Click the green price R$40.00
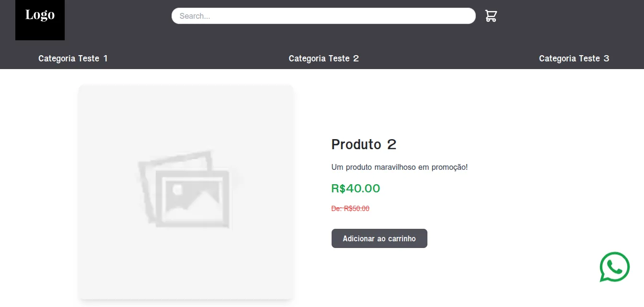 [x=356, y=188]
